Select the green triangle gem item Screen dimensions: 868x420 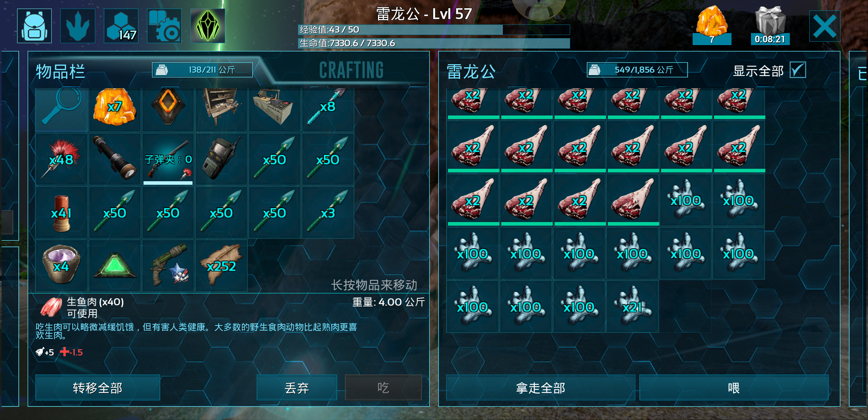tap(115, 266)
